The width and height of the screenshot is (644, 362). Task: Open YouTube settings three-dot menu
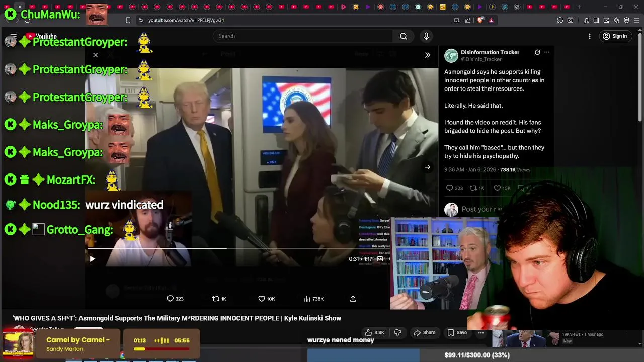coord(590,36)
